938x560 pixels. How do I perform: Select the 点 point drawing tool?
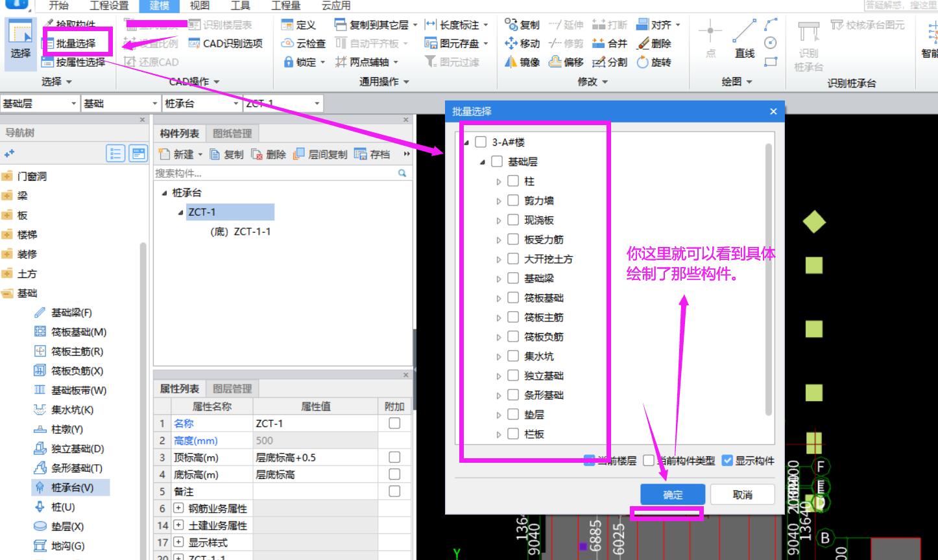coord(711,40)
